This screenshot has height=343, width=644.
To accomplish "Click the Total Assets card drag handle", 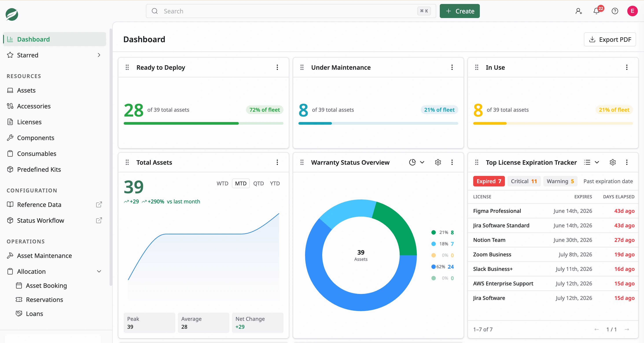I will pos(127,162).
